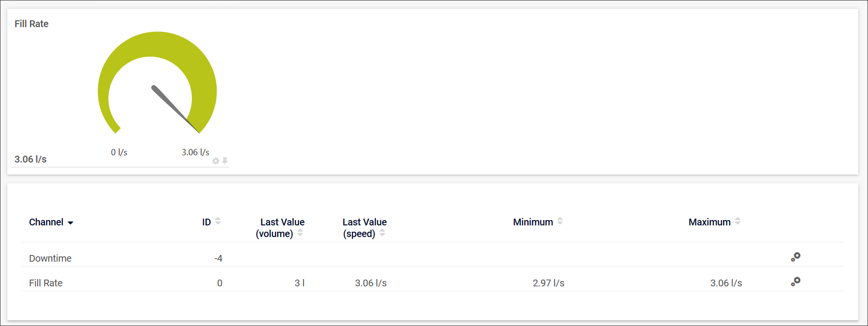Click the 2.97 l/s minimum value cell

(549, 283)
